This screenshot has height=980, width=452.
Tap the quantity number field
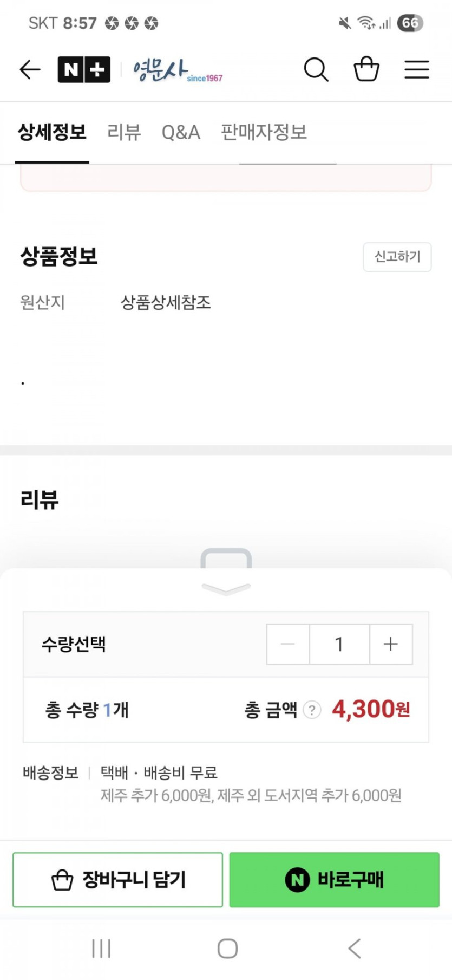tap(339, 644)
